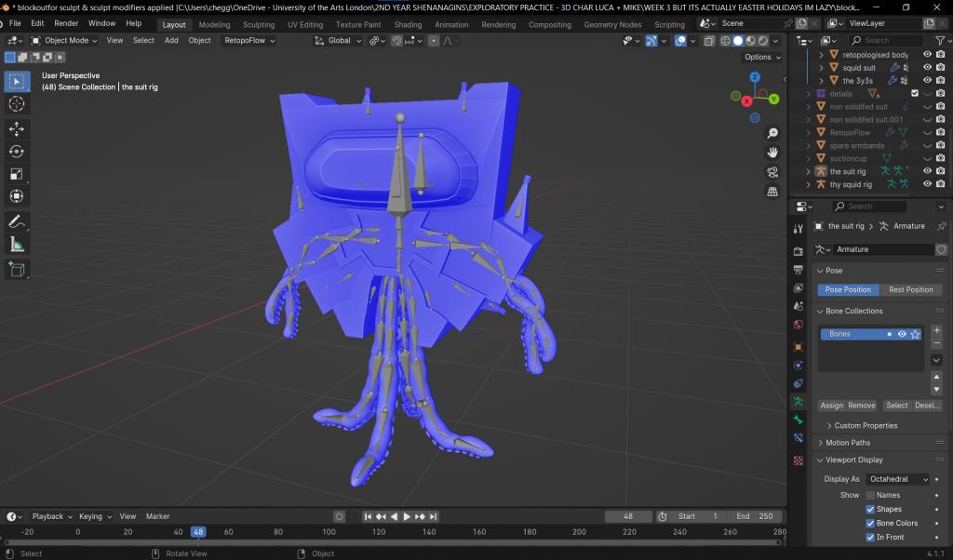This screenshot has height=560, width=953.
Task: Open the outliner filter funnel
Action: [x=940, y=41]
